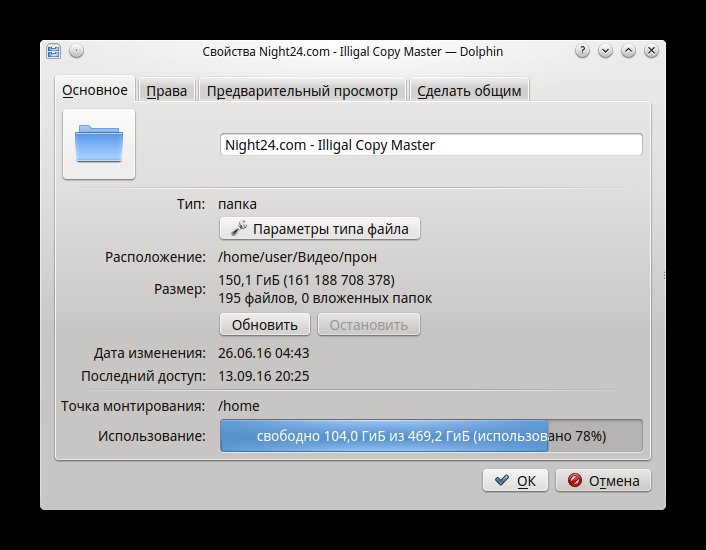Cancel with the Отмена button
706x550 pixels.
click(603, 481)
